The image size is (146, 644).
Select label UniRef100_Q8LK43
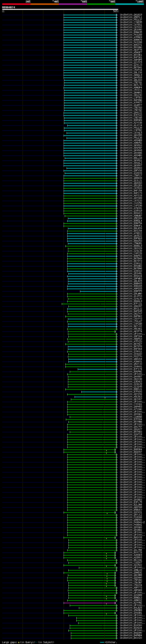click(131, 80)
